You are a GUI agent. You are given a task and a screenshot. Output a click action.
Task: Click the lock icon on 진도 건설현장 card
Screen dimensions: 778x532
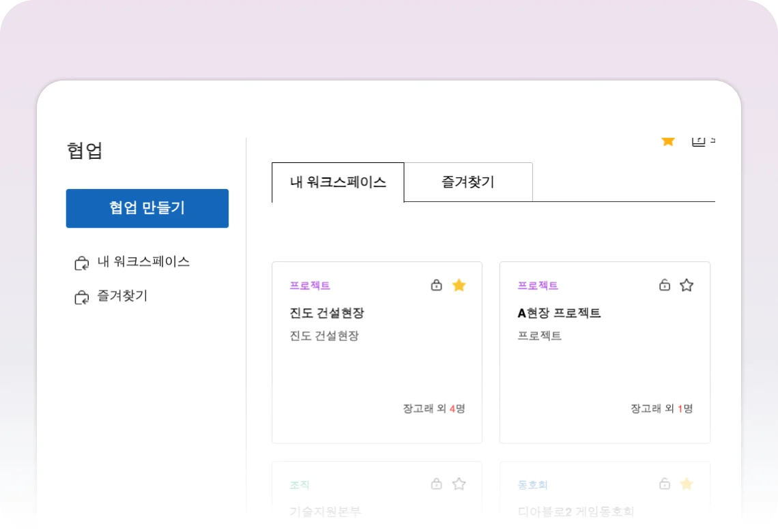[436, 285]
